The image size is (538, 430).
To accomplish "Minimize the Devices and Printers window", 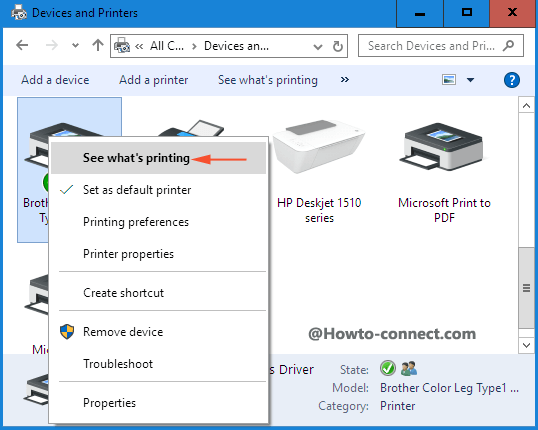I will click(420, 13).
